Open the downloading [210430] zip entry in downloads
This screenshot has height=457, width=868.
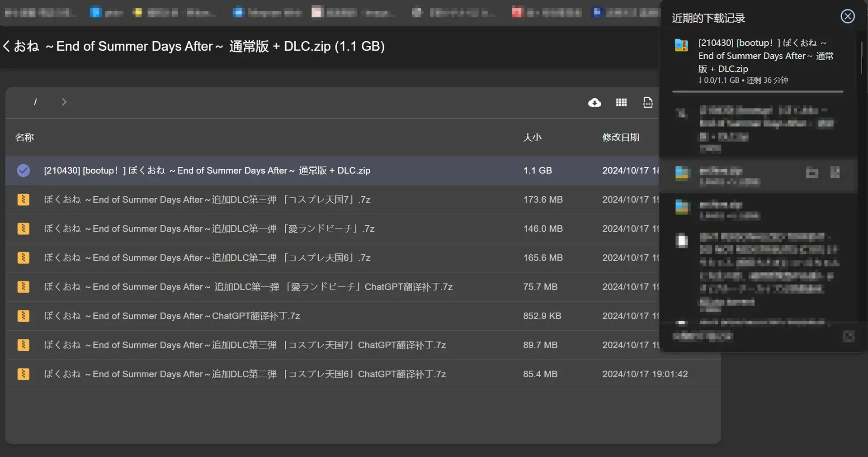click(x=766, y=56)
